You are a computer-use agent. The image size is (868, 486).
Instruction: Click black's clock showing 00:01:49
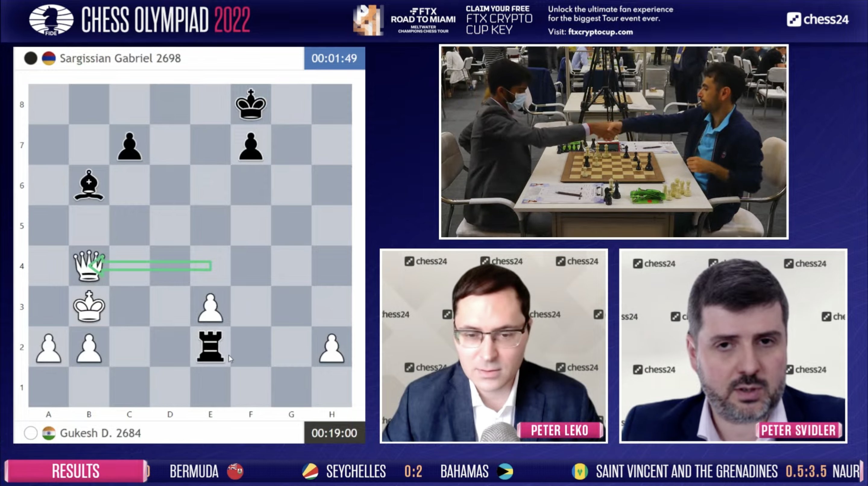point(334,58)
